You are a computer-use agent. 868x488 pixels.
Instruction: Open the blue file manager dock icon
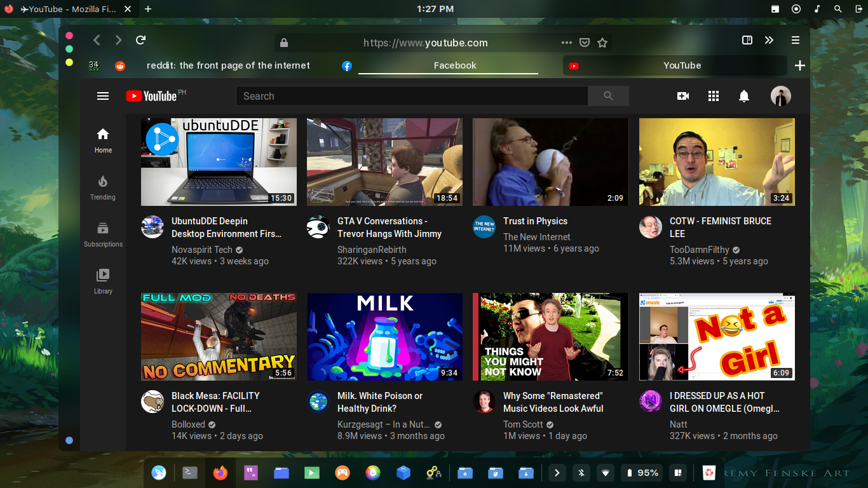(x=281, y=472)
